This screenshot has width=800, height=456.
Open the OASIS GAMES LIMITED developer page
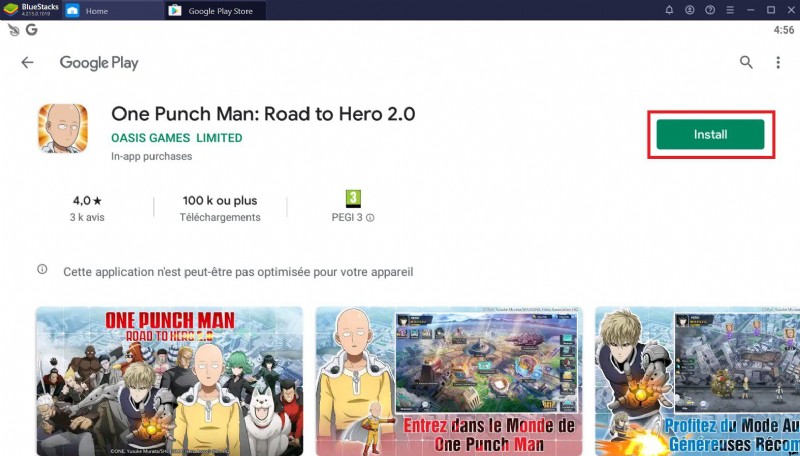coord(177,138)
